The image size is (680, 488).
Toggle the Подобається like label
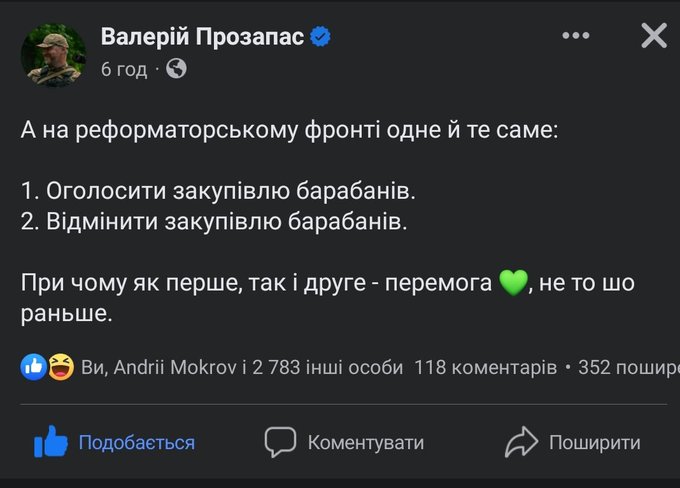[x=136, y=442]
